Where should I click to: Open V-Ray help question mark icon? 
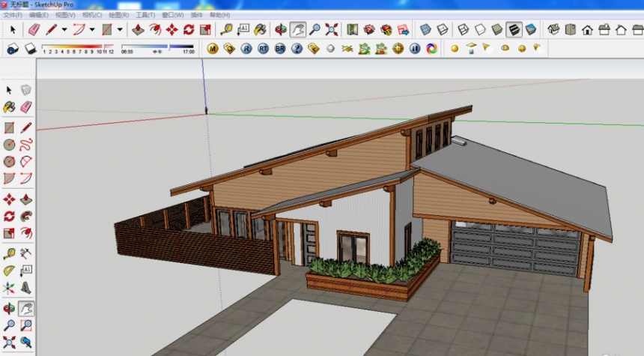(x=297, y=49)
